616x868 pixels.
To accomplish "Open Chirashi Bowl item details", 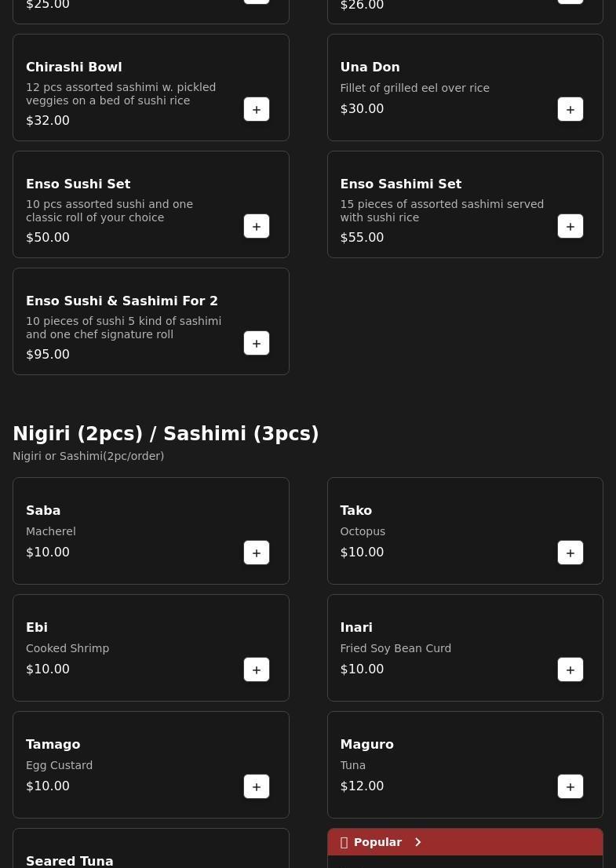I will pos(74,67).
